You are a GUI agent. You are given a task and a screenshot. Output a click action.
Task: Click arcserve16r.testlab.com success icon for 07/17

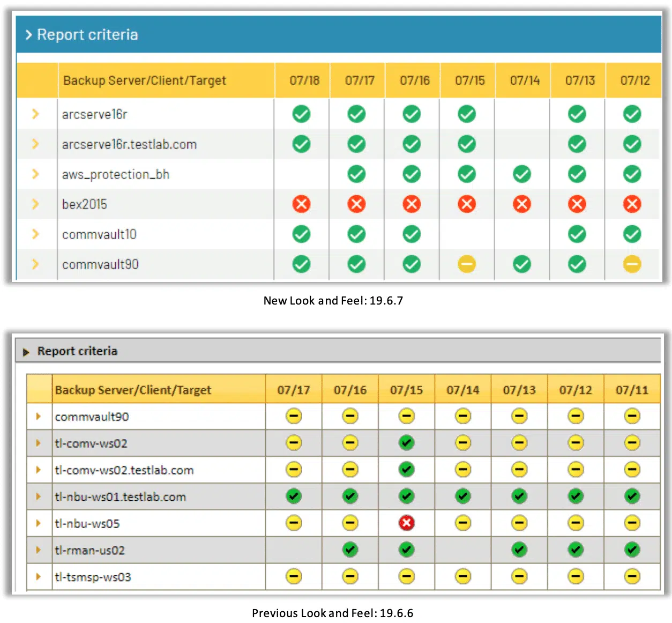click(x=356, y=144)
